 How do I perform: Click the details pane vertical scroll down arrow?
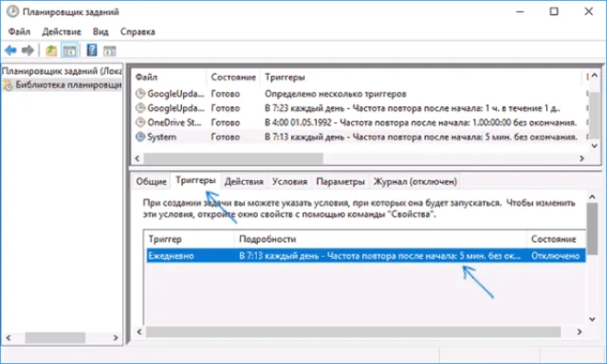(x=592, y=319)
